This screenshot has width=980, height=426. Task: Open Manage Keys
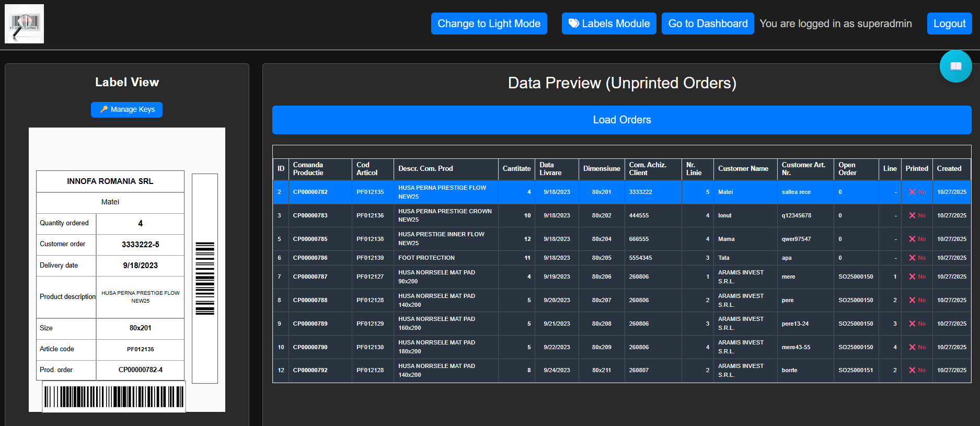(x=126, y=110)
